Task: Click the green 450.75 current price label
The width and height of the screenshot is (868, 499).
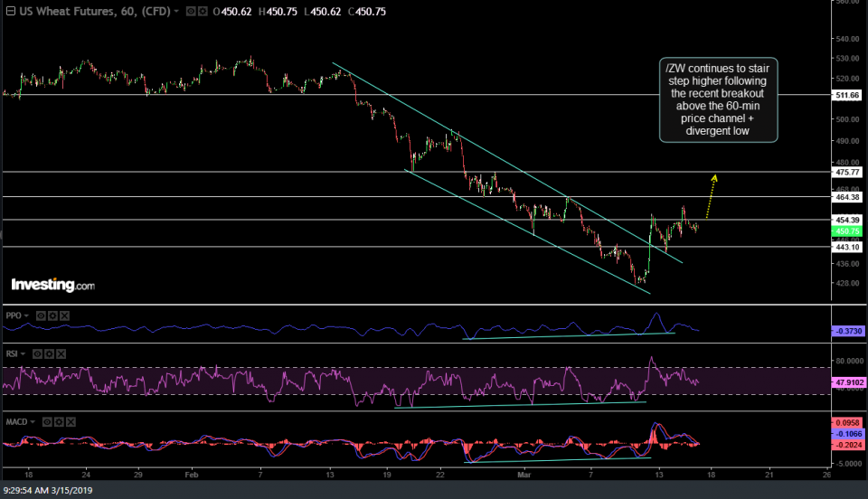Action: 846,231
